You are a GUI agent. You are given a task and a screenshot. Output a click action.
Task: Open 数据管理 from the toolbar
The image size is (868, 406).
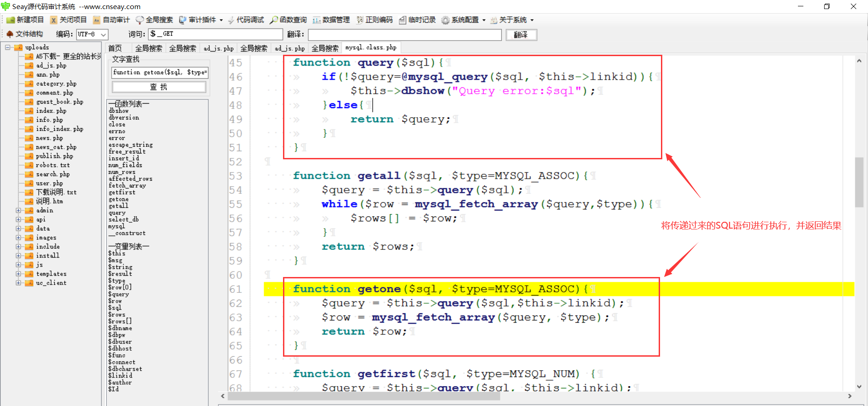tap(331, 20)
